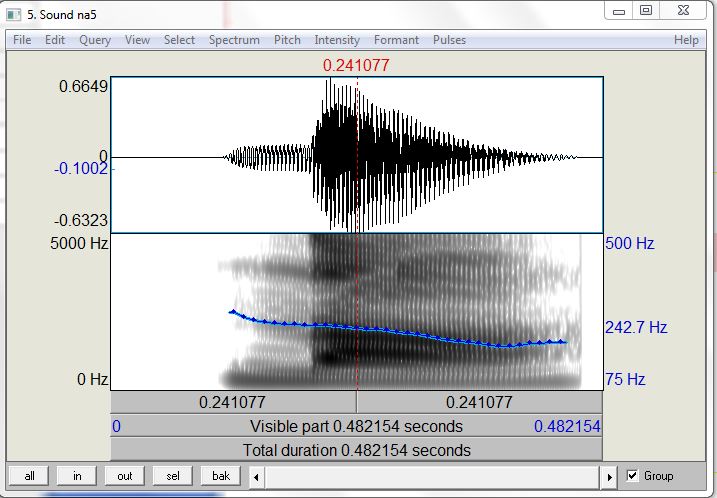The width and height of the screenshot is (717, 498).
Task: Open the Spectrum menu
Action: point(234,40)
